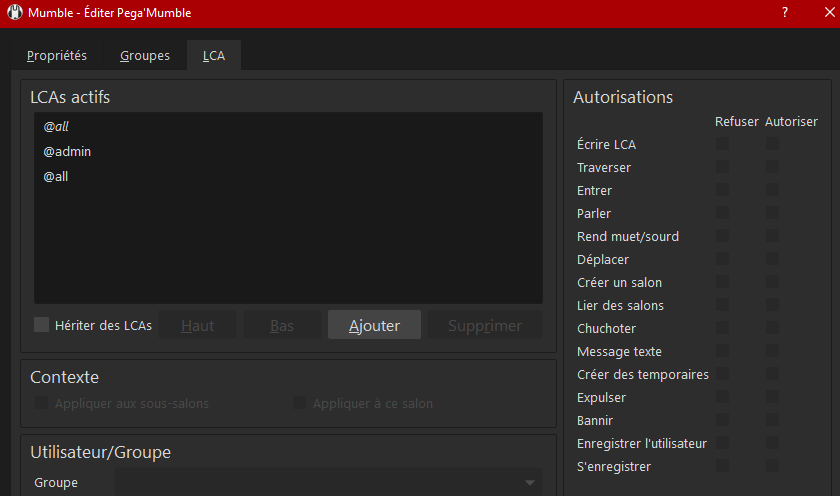Tick Autoriser checkbox for Entrer

coord(773,191)
